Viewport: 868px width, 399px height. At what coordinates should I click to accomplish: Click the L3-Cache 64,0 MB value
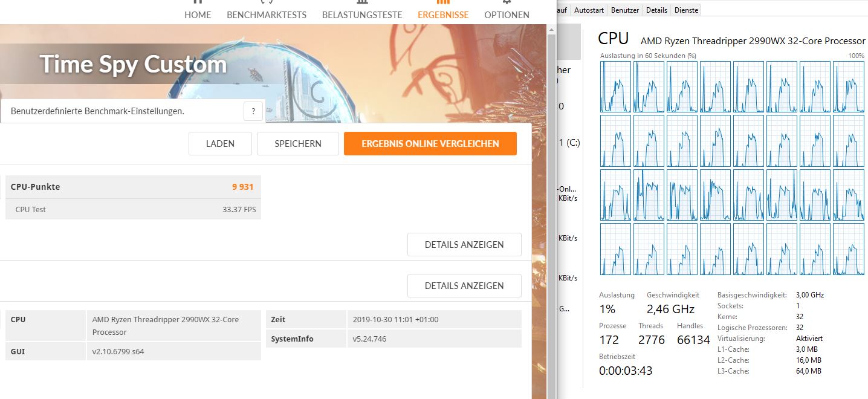coord(809,371)
